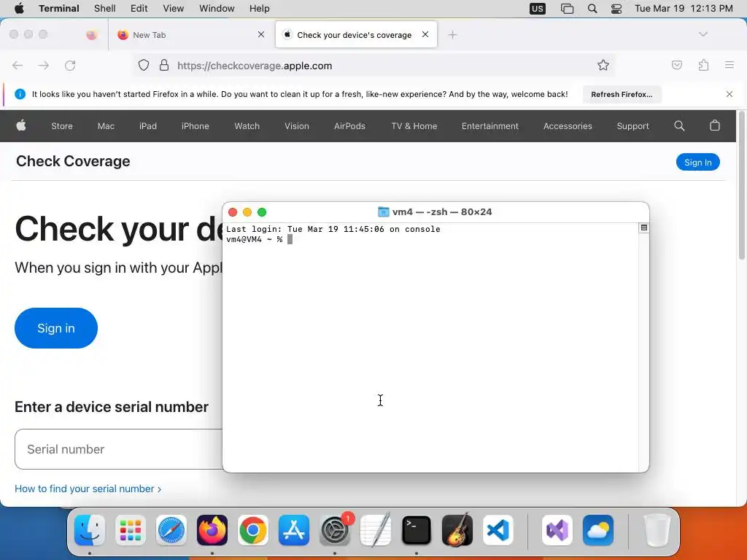Dismiss the Firefox notification bar
The height and width of the screenshot is (560, 747).
point(729,94)
